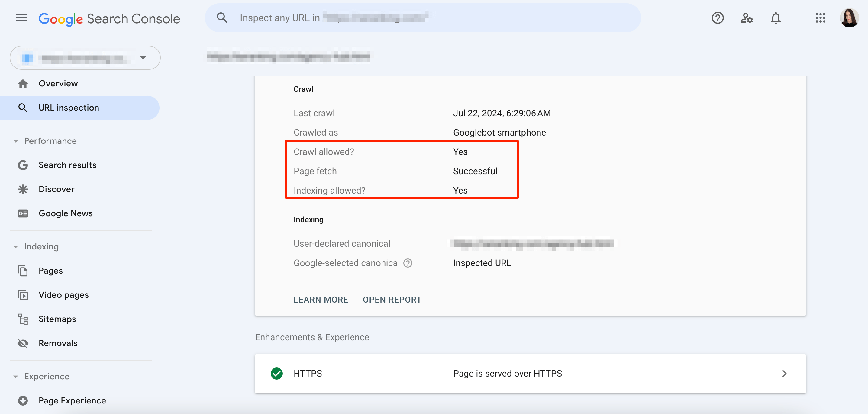868x414 pixels.
Task: Select Removals in the sidebar
Action: pyautogui.click(x=58, y=343)
